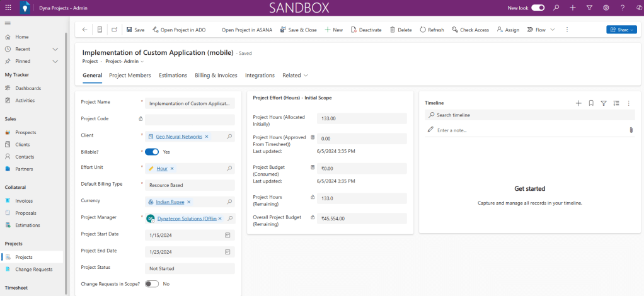Open the advanced filter funnel icon

[x=589, y=8]
